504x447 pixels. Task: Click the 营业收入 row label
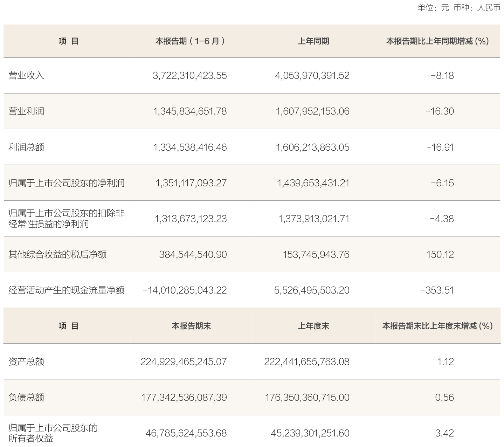26,76
